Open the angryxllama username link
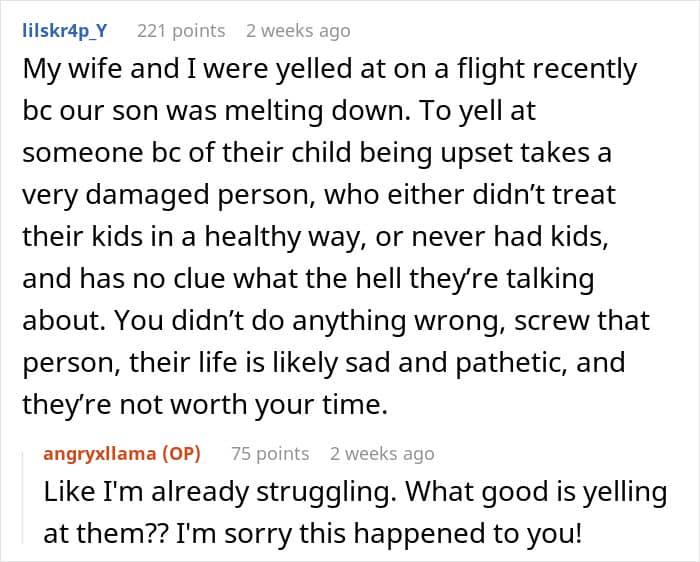The height and width of the screenshot is (562, 700). [x=100, y=454]
